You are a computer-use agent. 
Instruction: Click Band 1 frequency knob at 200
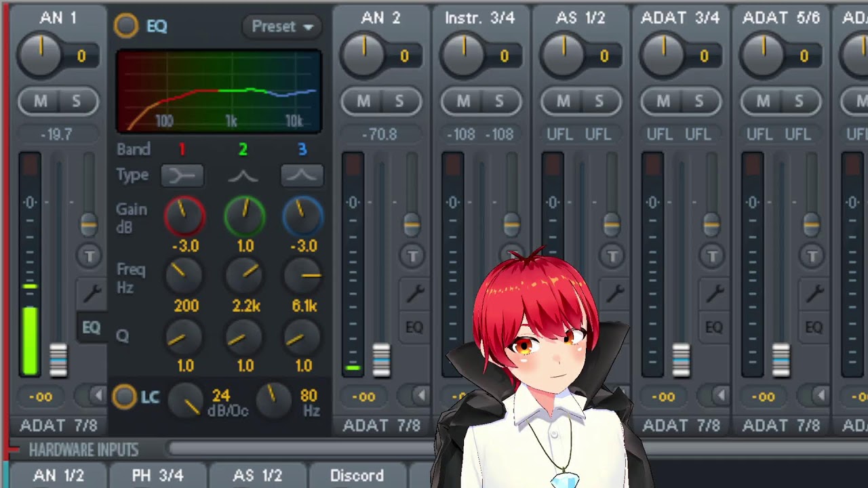(x=184, y=276)
